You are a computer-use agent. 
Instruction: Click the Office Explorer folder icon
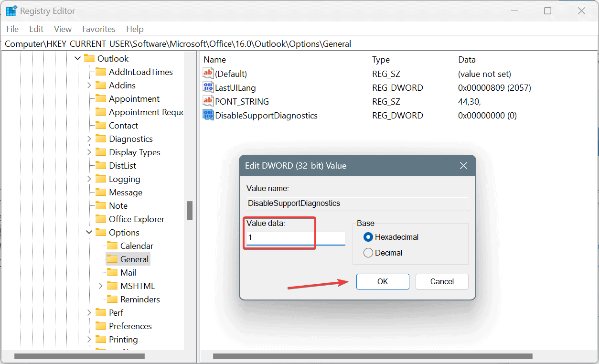pos(101,219)
